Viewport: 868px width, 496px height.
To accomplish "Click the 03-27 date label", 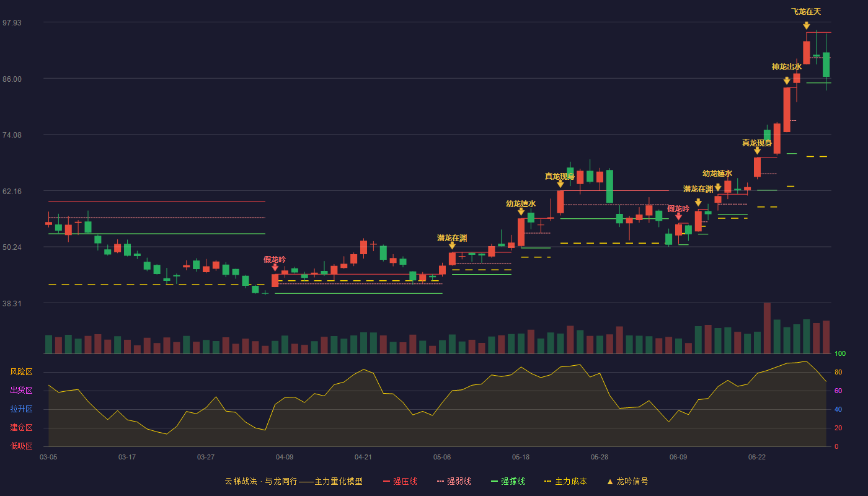I will (206, 457).
